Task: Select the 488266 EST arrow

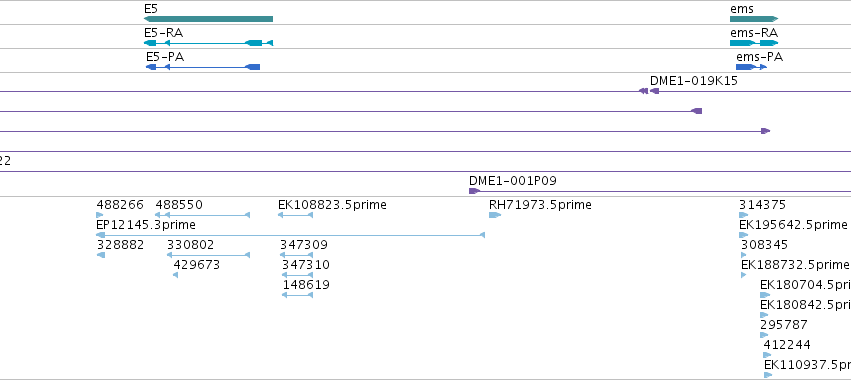Action: [100, 215]
